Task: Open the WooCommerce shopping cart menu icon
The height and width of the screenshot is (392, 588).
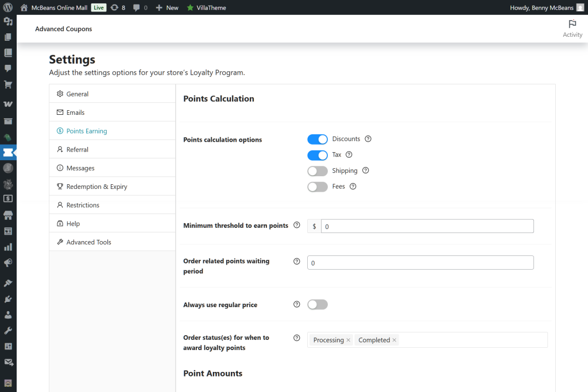Action: point(8,84)
